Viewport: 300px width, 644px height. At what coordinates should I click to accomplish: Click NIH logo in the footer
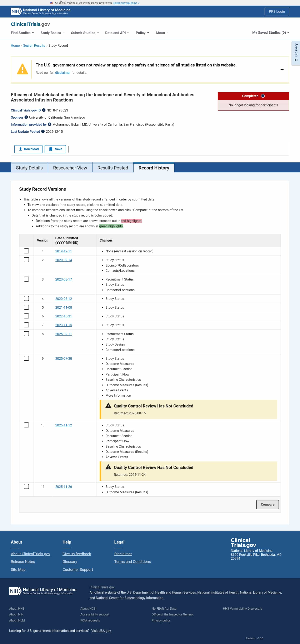point(43,591)
